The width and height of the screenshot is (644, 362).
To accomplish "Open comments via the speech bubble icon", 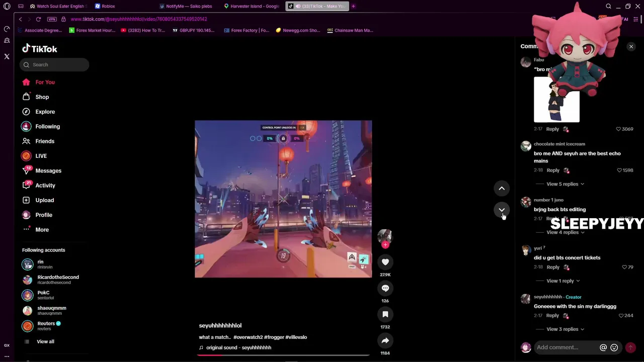I will coord(385,288).
